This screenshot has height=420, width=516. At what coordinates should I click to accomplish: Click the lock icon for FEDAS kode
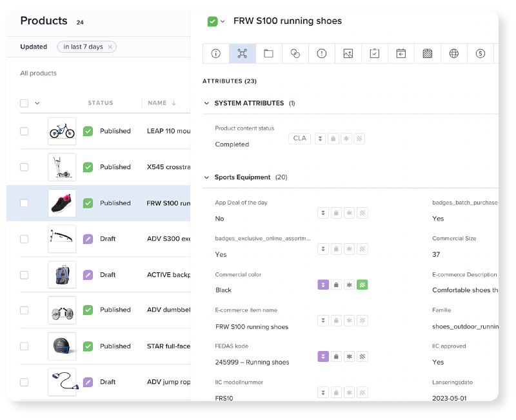336,357
